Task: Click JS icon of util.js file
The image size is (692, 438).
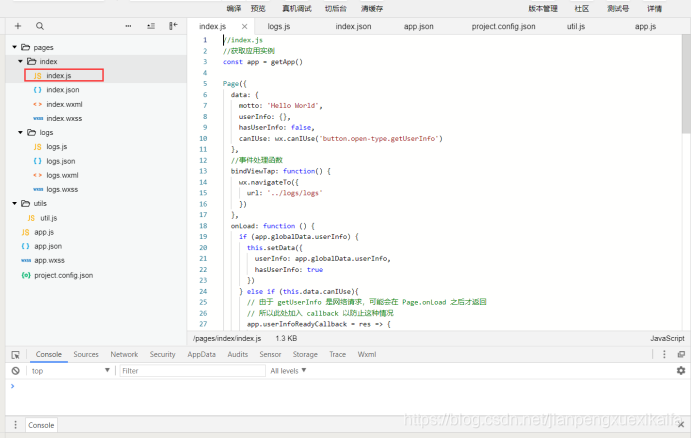Action: (x=31, y=218)
